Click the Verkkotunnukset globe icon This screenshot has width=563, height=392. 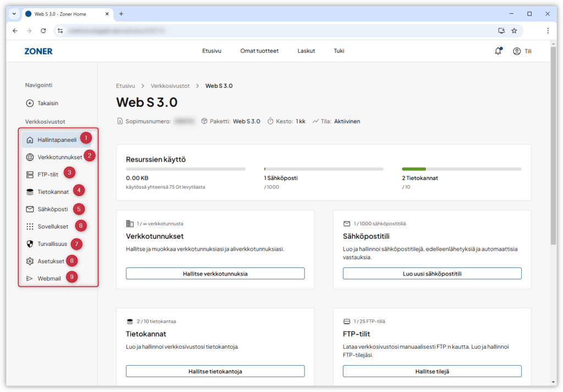(x=30, y=157)
